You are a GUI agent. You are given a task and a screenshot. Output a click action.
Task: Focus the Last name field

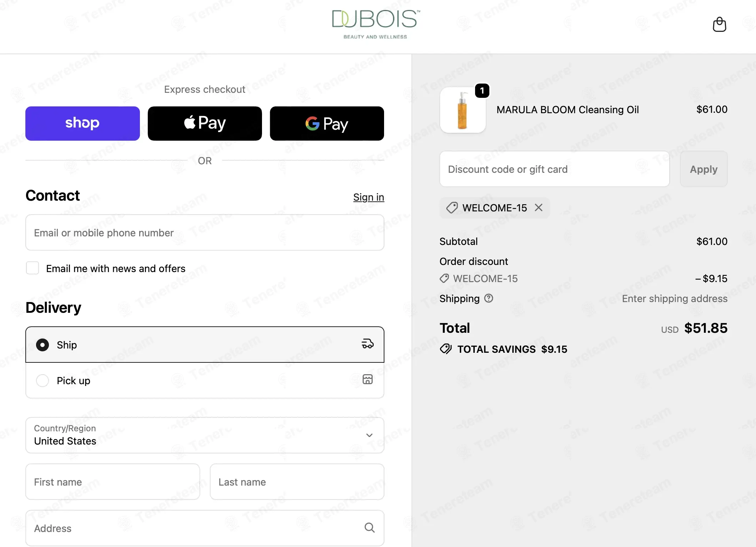[x=297, y=482]
